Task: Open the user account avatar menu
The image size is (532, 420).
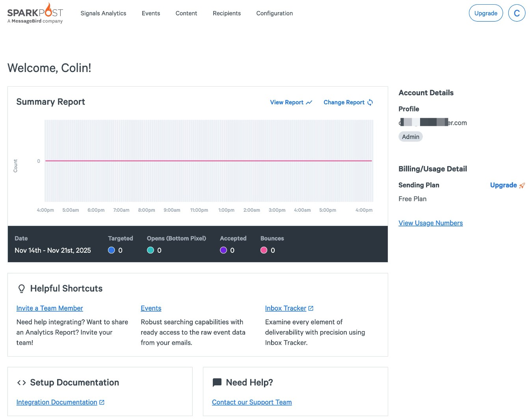Action: (517, 13)
